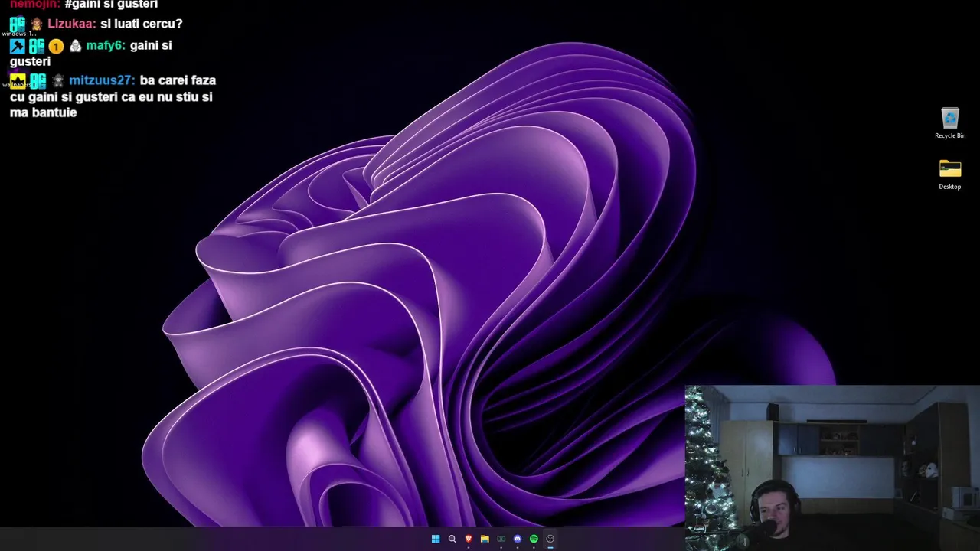Screen dimensions: 980x551
Task: Click the webcam overlay feed
Action: [832, 468]
